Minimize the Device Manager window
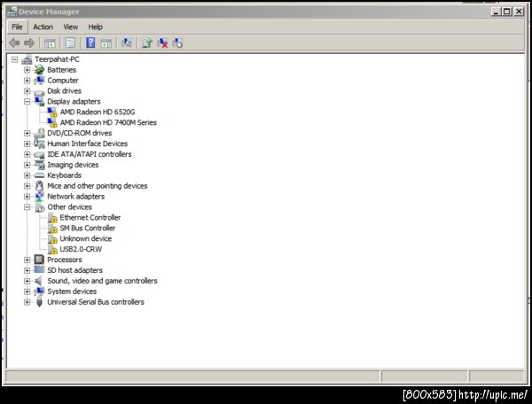 coord(496,12)
